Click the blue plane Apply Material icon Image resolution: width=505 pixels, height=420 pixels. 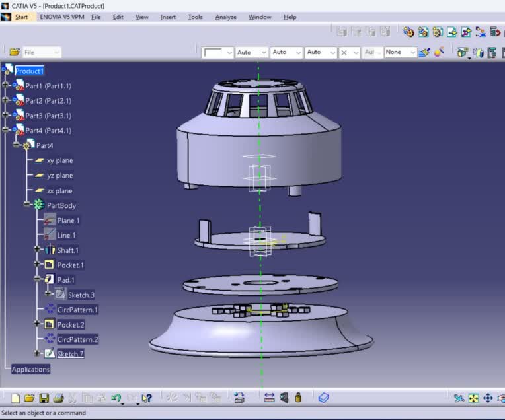click(323, 398)
